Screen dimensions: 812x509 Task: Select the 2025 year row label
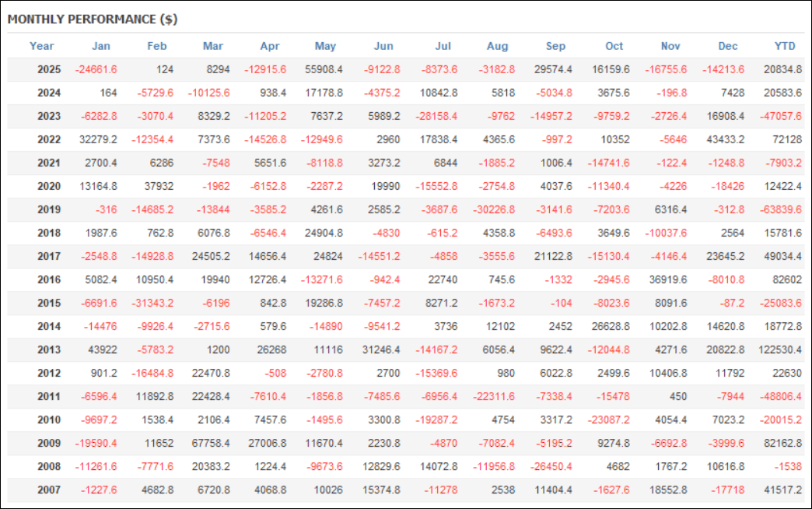coord(48,69)
